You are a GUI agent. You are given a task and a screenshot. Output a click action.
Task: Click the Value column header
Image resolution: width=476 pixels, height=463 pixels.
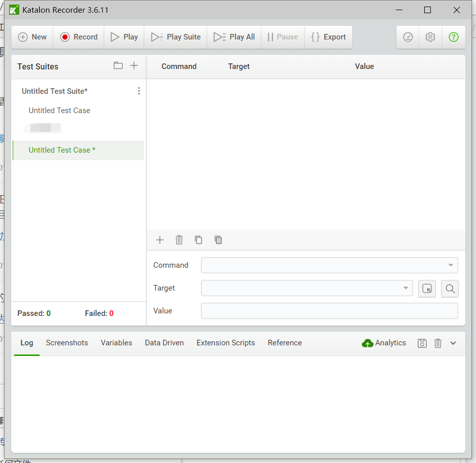pyautogui.click(x=364, y=66)
